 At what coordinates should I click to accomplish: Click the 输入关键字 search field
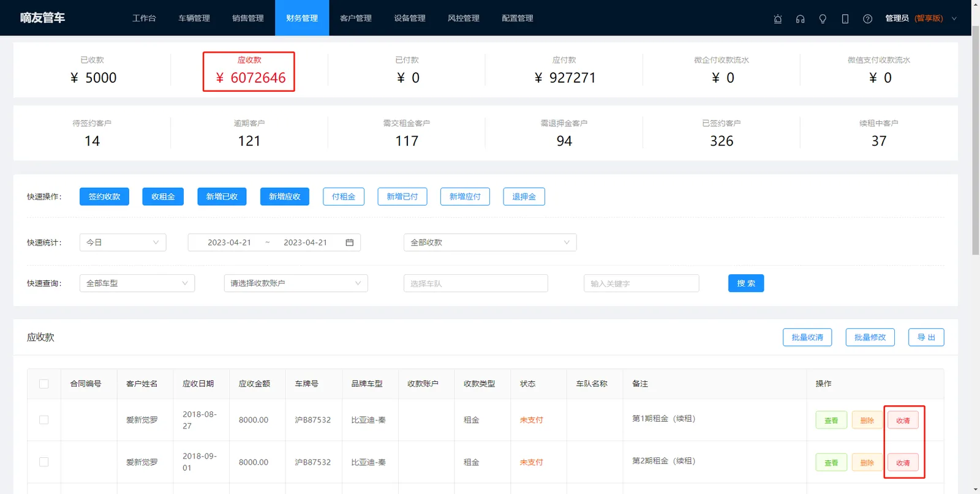tap(641, 283)
